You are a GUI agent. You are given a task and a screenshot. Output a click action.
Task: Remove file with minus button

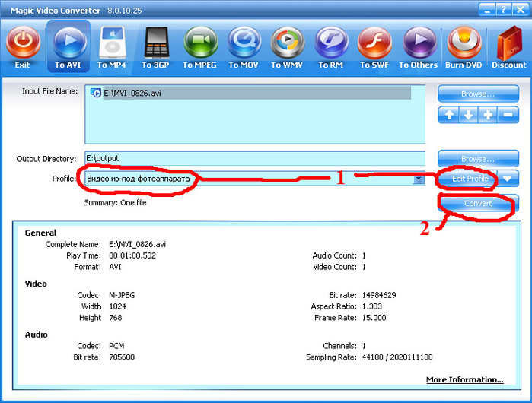508,115
